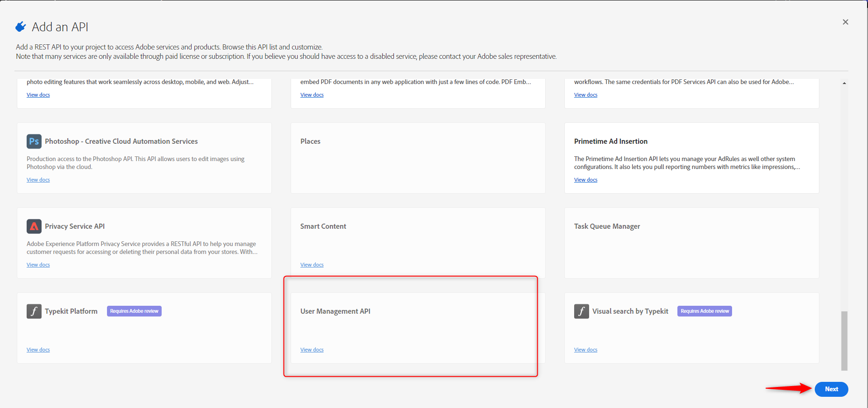Click the Next button

coord(831,389)
